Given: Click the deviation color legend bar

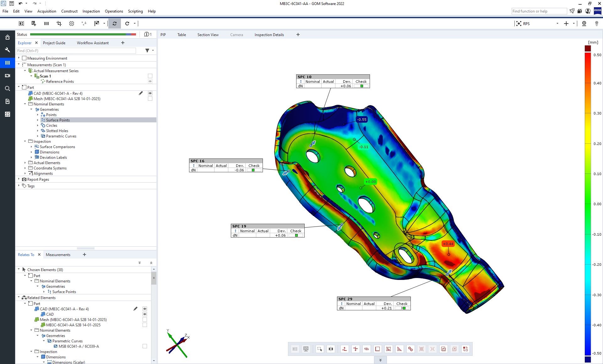Looking at the screenshot, I should [x=588, y=204].
